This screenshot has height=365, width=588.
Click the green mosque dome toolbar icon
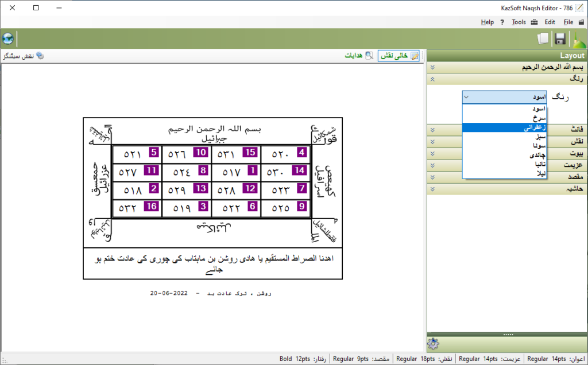click(578, 39)
